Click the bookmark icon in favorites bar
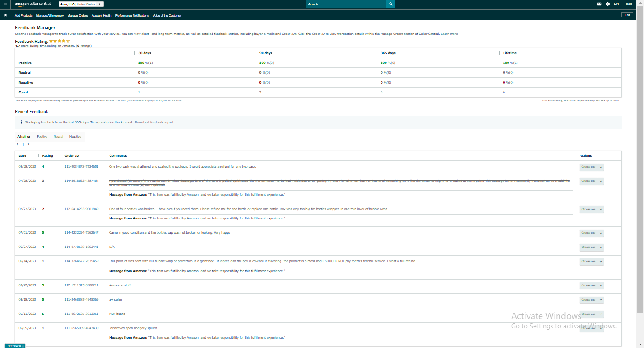 tap(6, 15)
